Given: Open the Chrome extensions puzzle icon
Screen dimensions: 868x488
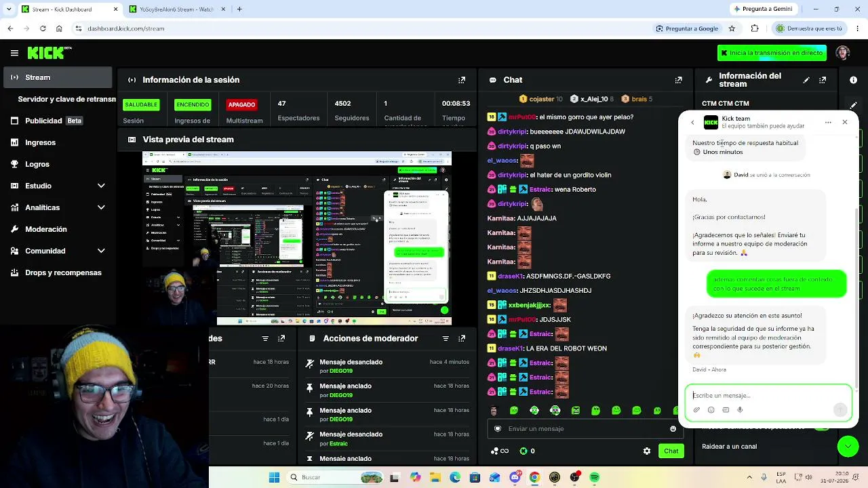Looking at the screenshot, I should 755,28.
